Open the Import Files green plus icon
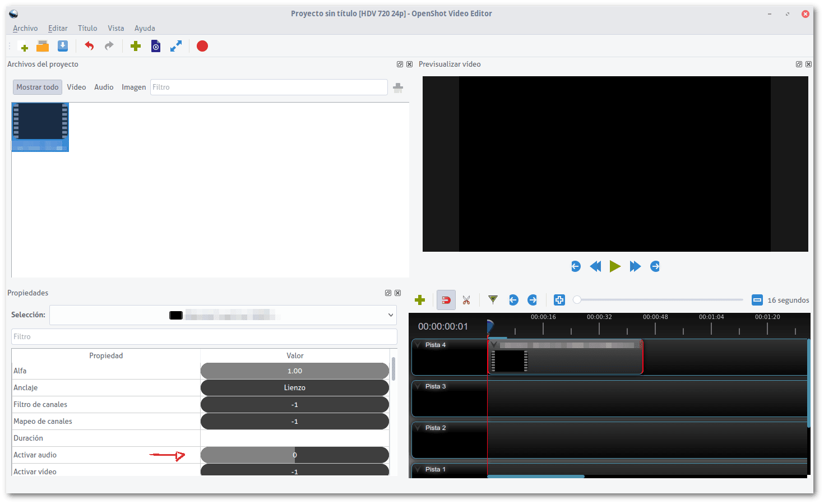The width and height of the screenshot is (824, 504). click(136, 46)
